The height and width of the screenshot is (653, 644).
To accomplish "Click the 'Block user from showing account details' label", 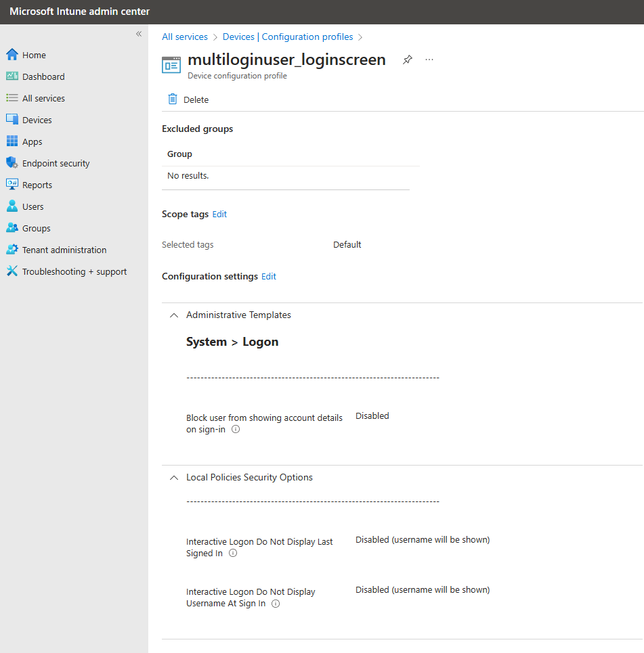I will pyautogui.click(x=264, y=424).
